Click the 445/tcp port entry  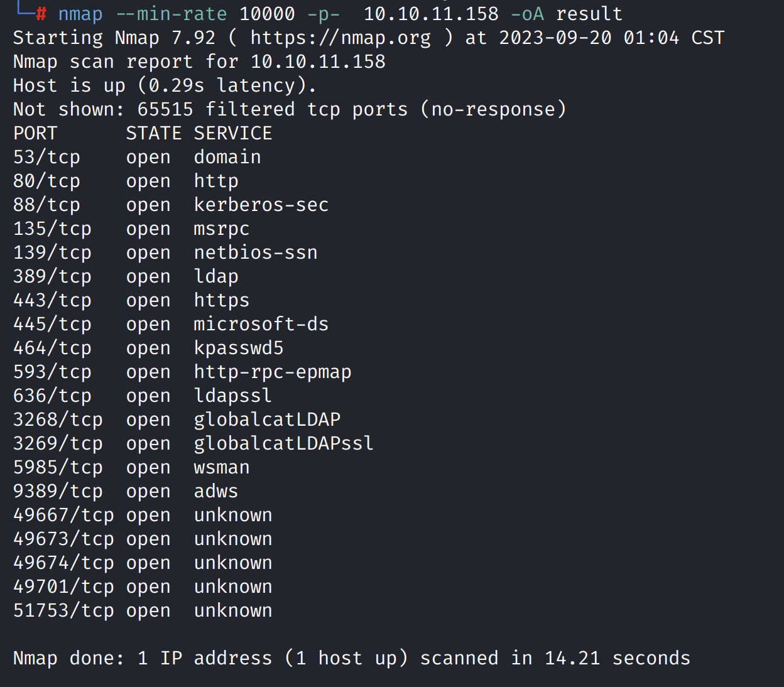(x=52, y=324)
